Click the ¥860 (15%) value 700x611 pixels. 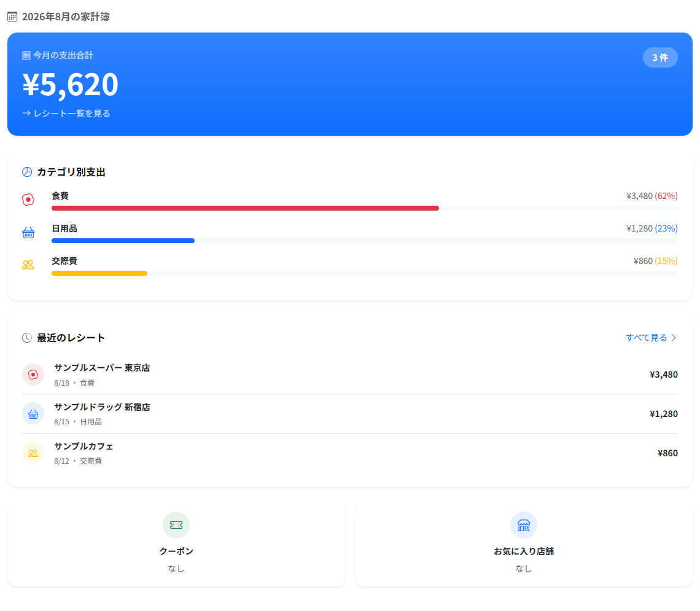(x=655, y=261)
